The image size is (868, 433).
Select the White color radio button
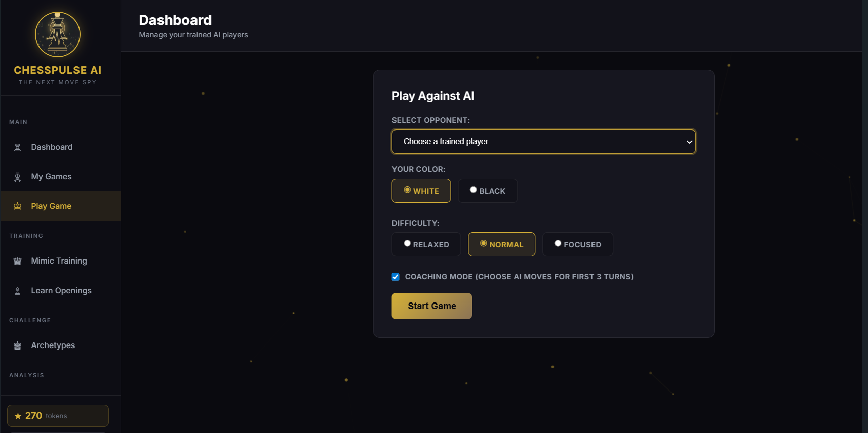point(407,190)
